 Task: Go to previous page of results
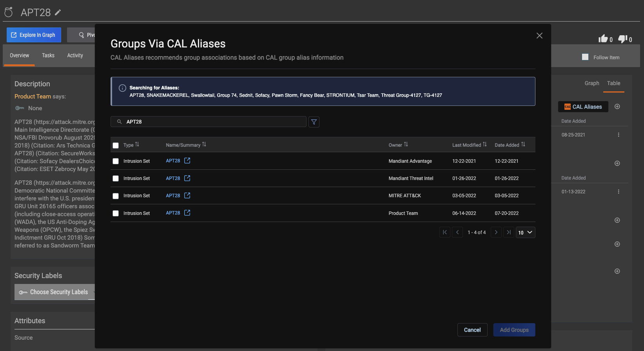pos(457,232)
